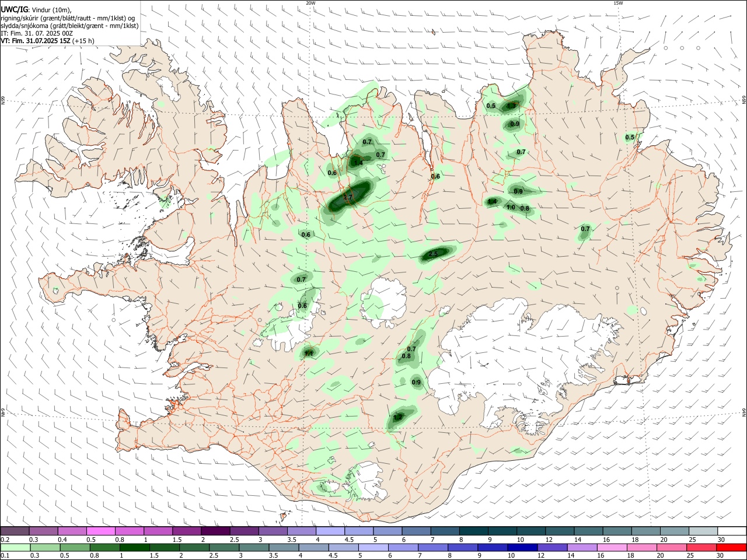Click the bright red last swatch of lower legend

(x=731, y=547)
